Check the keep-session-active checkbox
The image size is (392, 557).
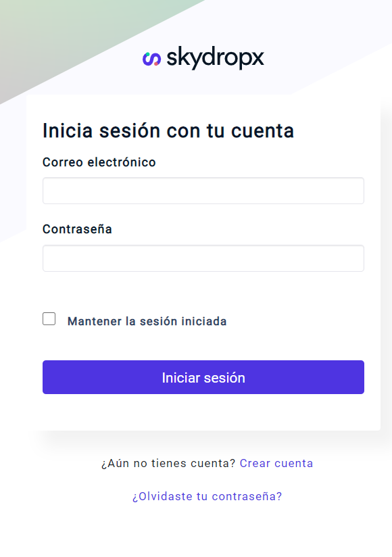coord(49,318)
